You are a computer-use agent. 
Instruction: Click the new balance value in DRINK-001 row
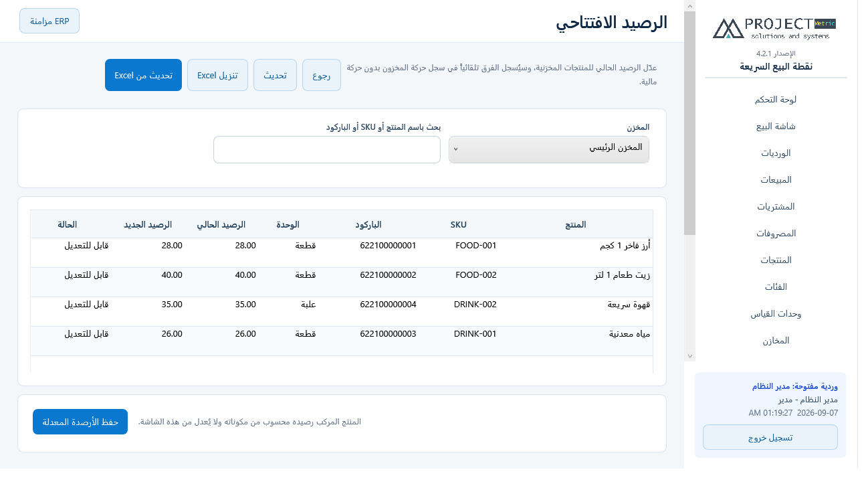[172, 334]
